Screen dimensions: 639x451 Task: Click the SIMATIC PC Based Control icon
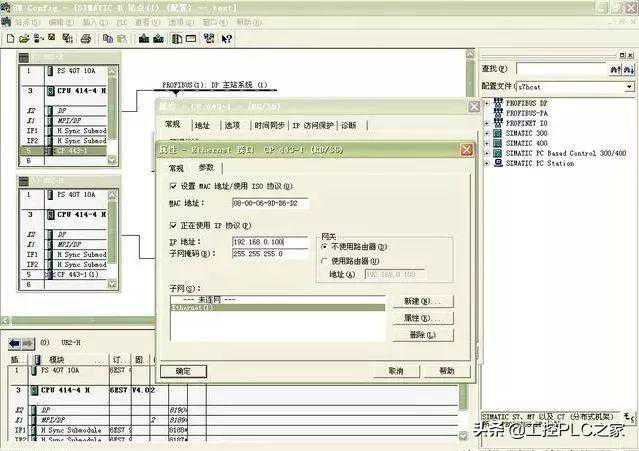(498, 153)
